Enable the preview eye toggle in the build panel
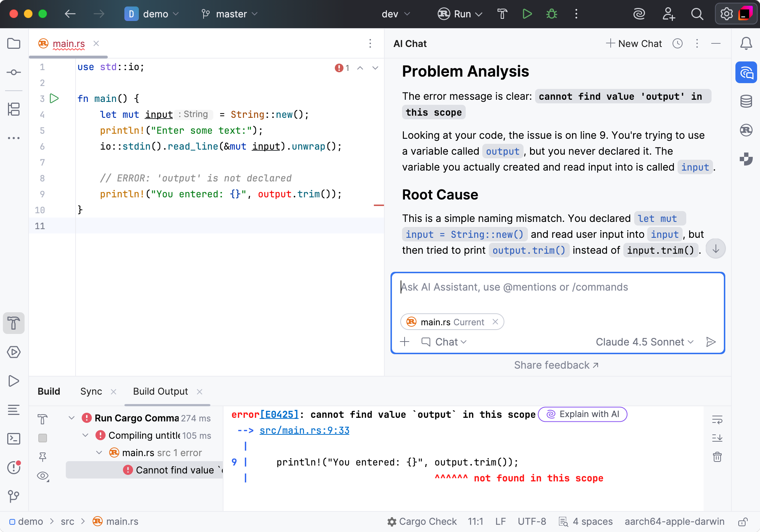This screenshot has width=760, height=532. (x=43, y=476)
